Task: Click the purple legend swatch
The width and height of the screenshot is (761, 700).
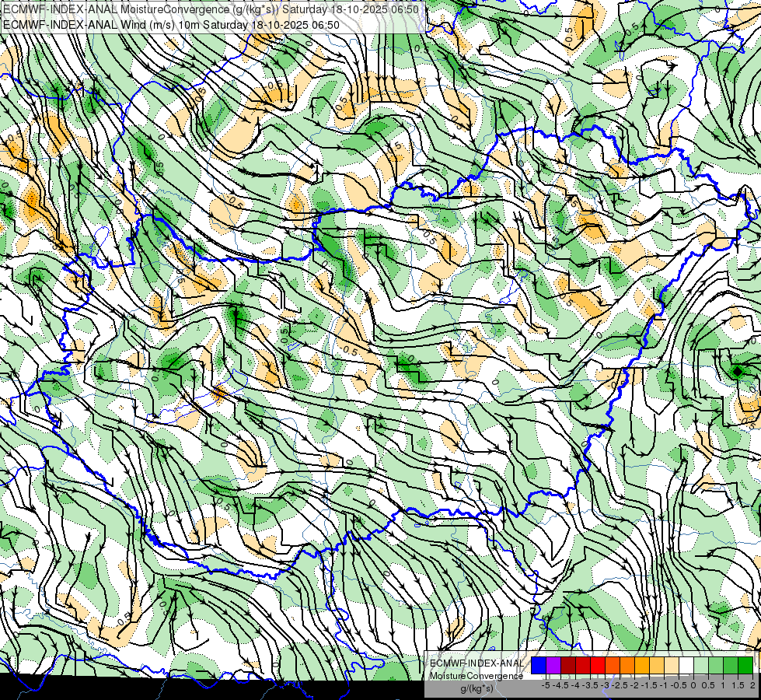Action: pyautogui.click(x=553, y=665)
